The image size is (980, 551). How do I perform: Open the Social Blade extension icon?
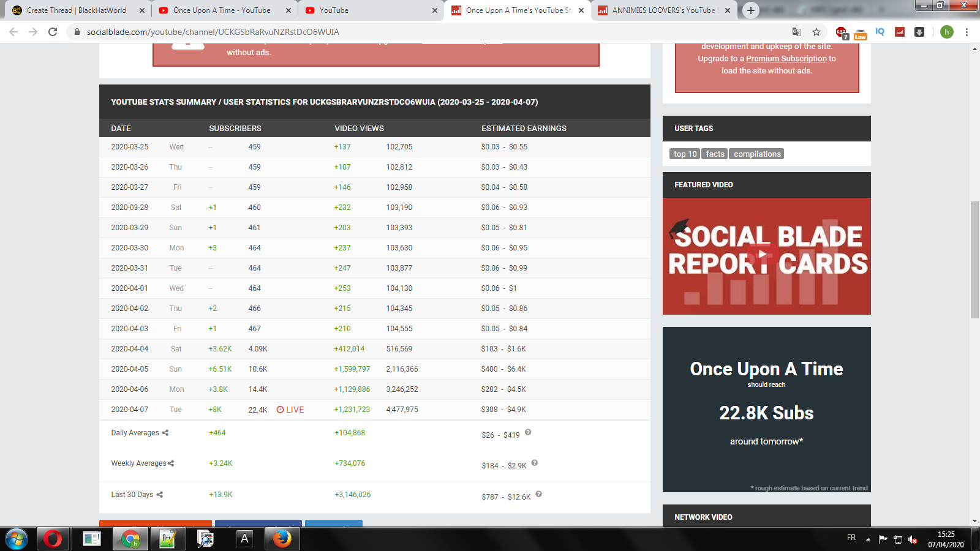900,32
